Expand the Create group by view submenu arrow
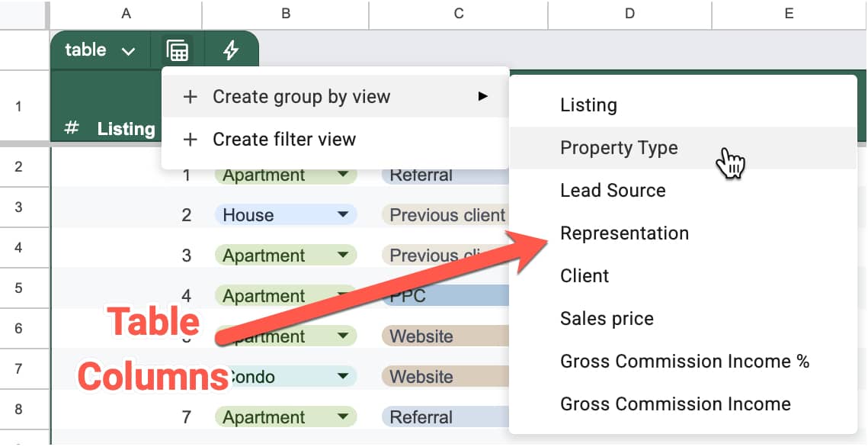868x447 pixels. coord(482,97)
